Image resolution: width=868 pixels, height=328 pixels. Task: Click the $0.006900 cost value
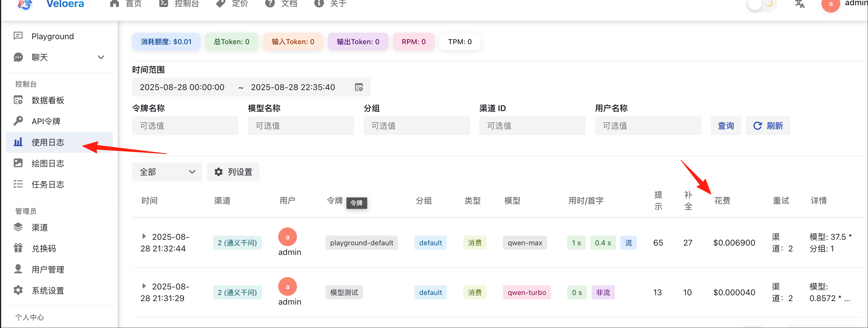coord(734,243)
